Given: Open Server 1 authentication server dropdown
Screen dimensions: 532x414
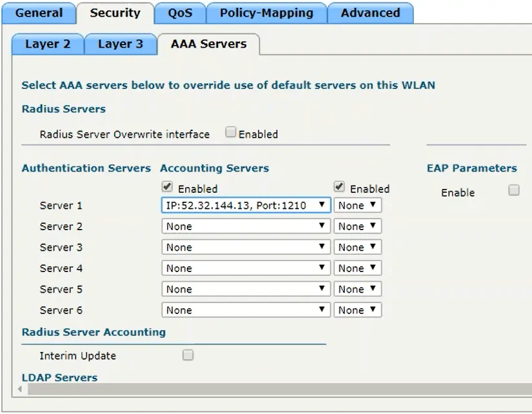Looking at the screenshot, I should [x=245, y=206].
